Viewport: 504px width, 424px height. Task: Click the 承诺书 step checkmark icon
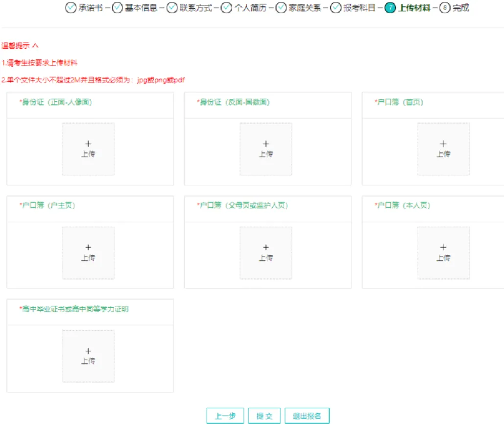[x=71, y=8]
